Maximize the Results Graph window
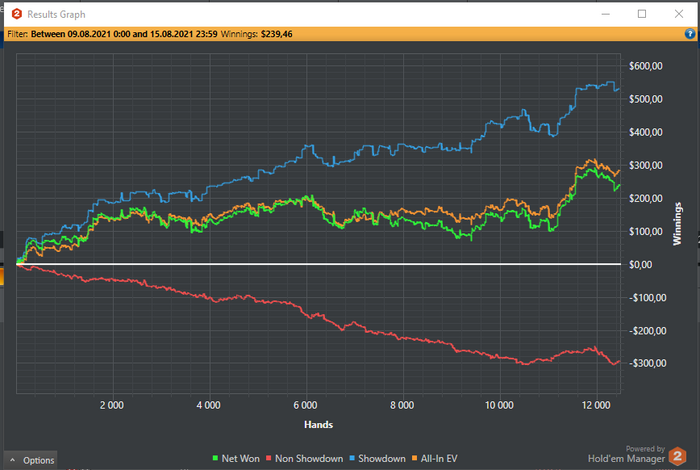This screenshot has width=700, height=470. click(x=642, y=14)
